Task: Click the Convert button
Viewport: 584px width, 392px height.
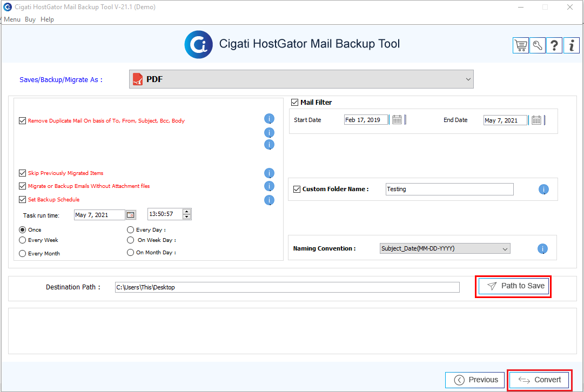Action: [x=539, y=380]
